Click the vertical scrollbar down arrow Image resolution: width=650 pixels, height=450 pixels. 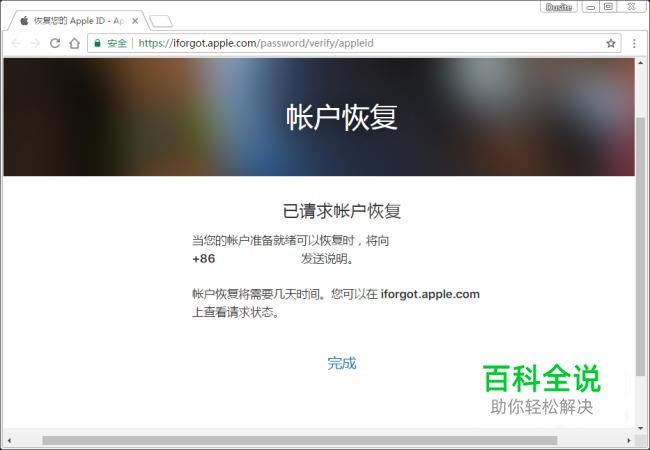[641, 428]
